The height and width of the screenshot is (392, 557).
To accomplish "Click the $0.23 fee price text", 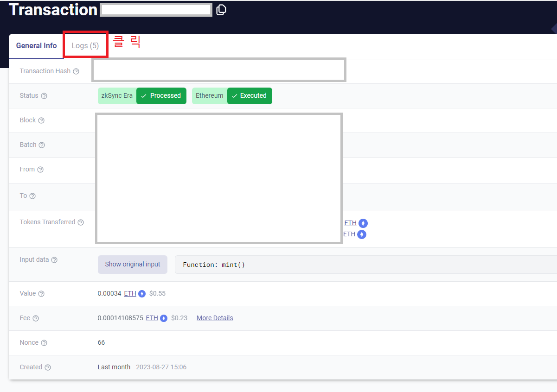I will [179, 318].
